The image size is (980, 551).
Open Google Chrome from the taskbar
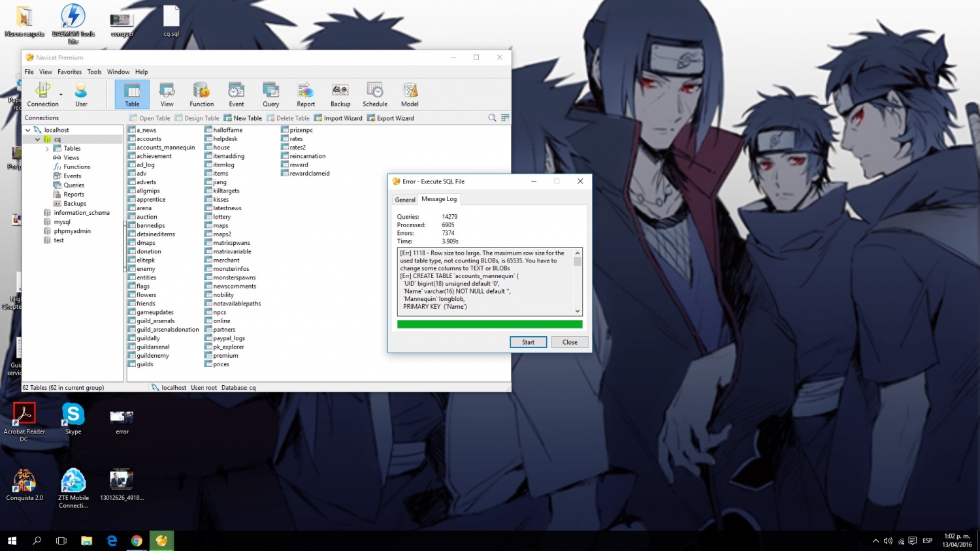pos(137,541)
